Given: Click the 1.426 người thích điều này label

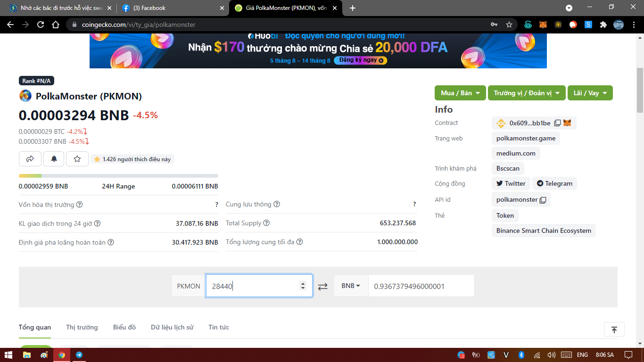Looking at the screenshot, I should coord(132,159).
